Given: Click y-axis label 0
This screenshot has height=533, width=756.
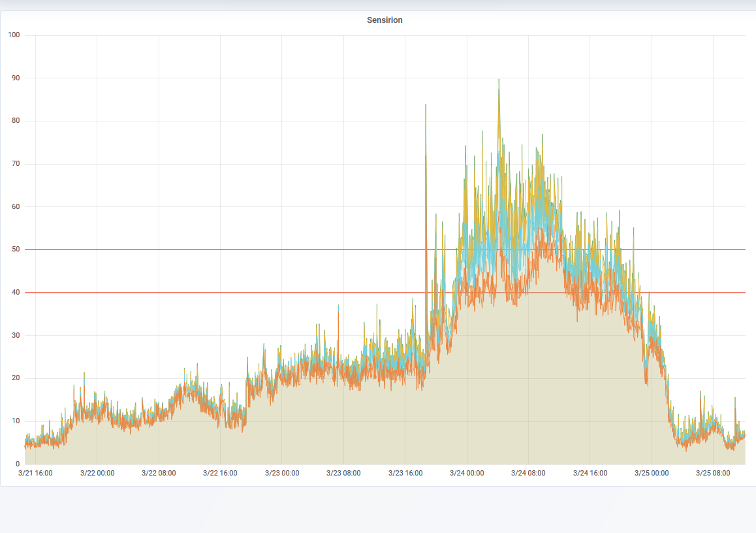Looking at the screenshot, I should pos(18,464).
